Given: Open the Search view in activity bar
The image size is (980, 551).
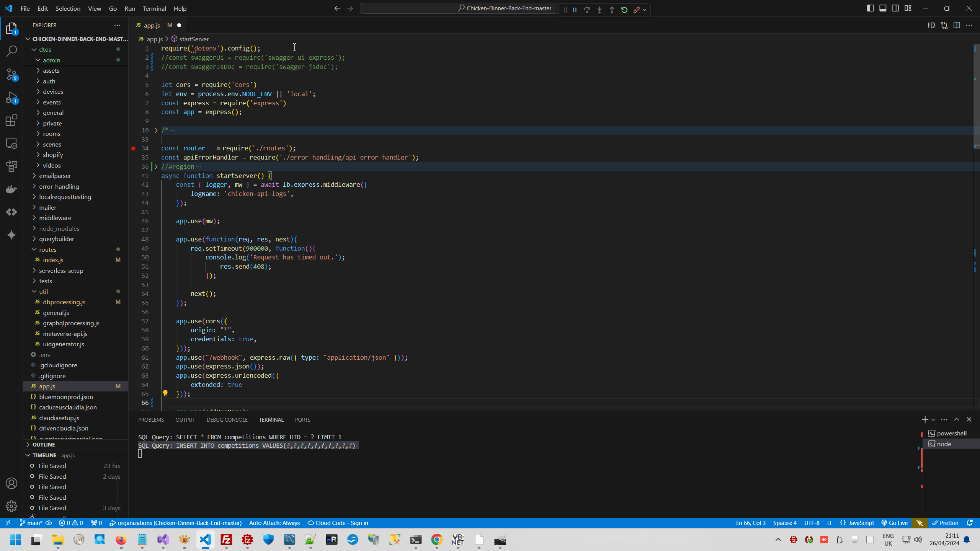Looking at the screenshot, I should [11, 51].
